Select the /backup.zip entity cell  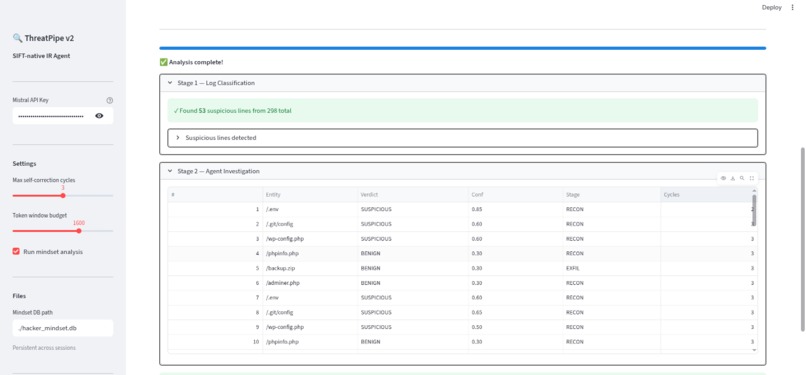[x=310, y=268]
